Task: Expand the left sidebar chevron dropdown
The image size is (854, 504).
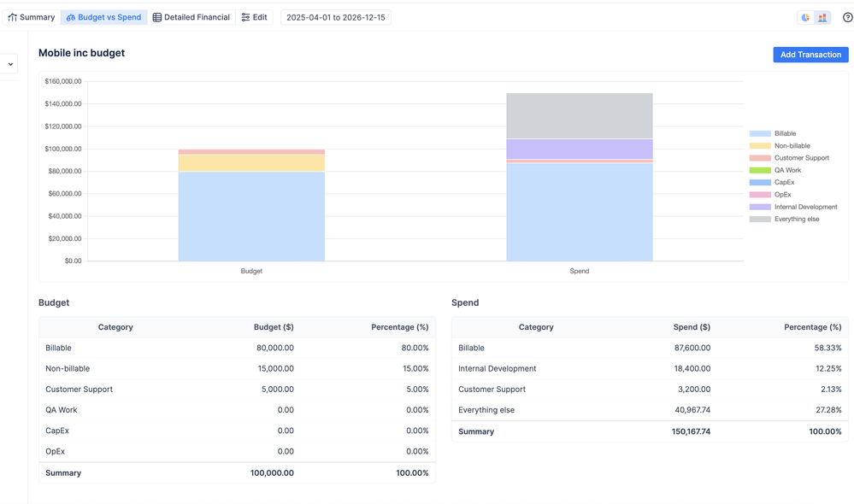Action: [10, 64]
